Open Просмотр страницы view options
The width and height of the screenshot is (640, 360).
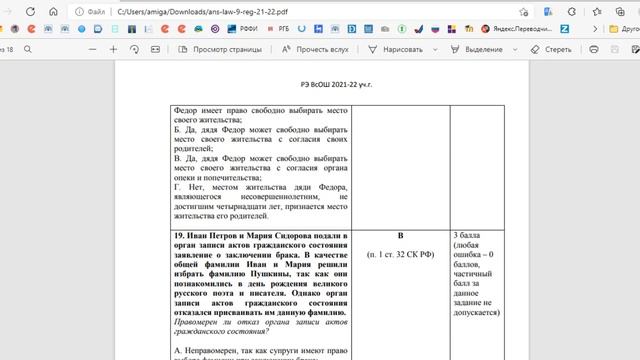[220, 49]
